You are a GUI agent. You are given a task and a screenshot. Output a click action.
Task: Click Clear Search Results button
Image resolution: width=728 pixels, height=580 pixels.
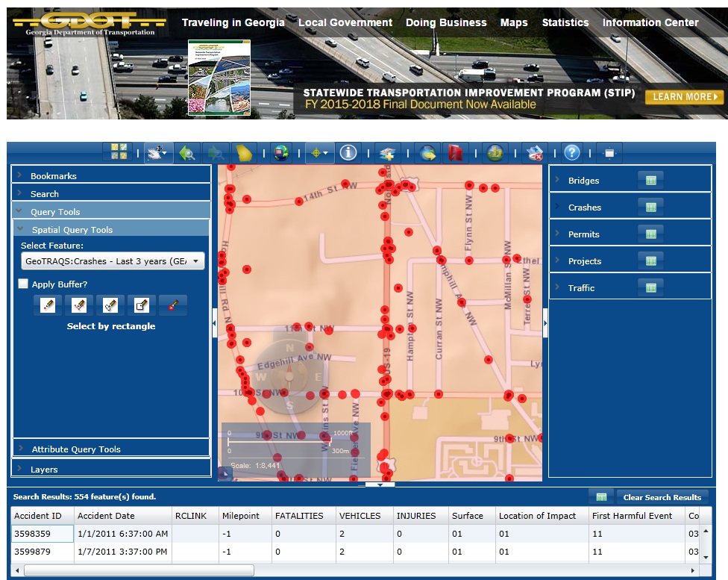(662, 497)
